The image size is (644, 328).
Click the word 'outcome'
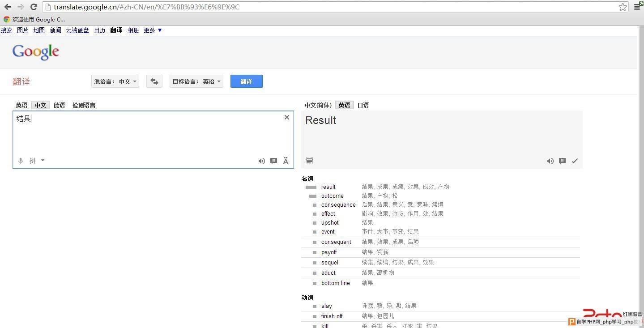pyautogui.click(x=333, y=196)
